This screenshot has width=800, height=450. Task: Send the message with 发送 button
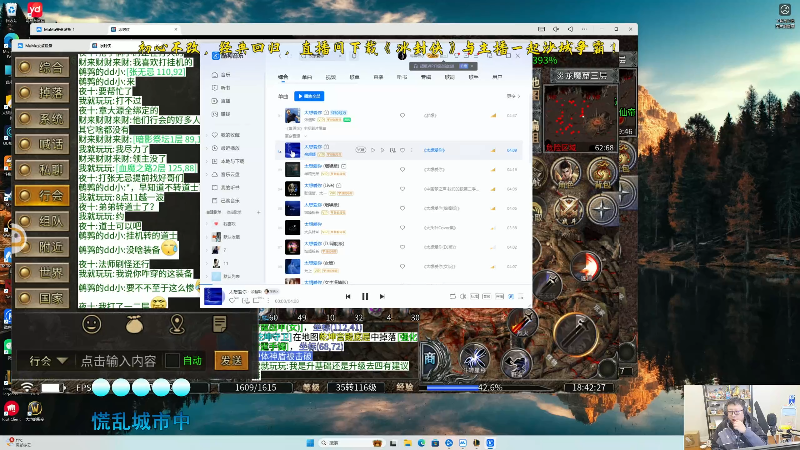(x=231, y=361)
